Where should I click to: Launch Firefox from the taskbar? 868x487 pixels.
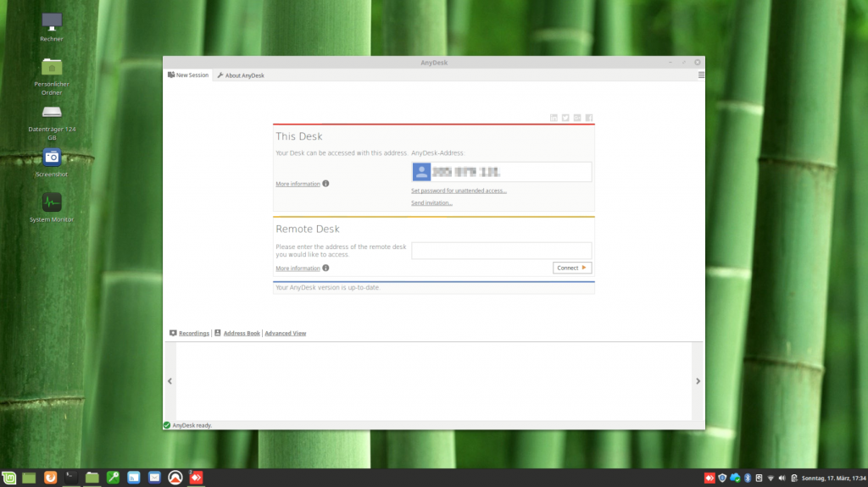pyautogui.click(x=51, y=479)
